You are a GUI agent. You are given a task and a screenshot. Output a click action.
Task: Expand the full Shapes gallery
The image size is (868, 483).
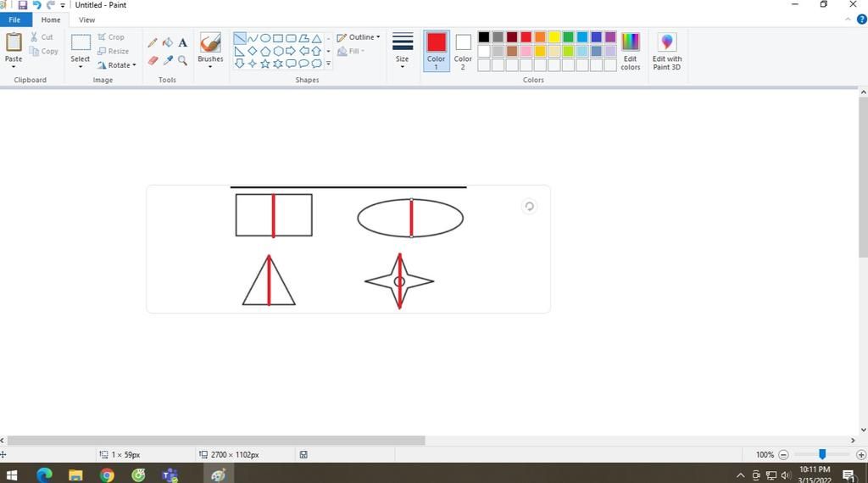328,64
